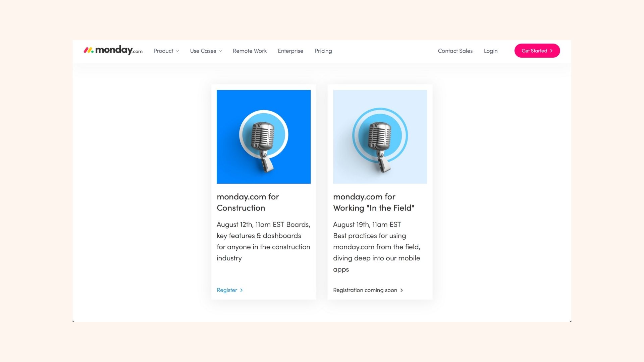Click the pink Get Started button

537,51
